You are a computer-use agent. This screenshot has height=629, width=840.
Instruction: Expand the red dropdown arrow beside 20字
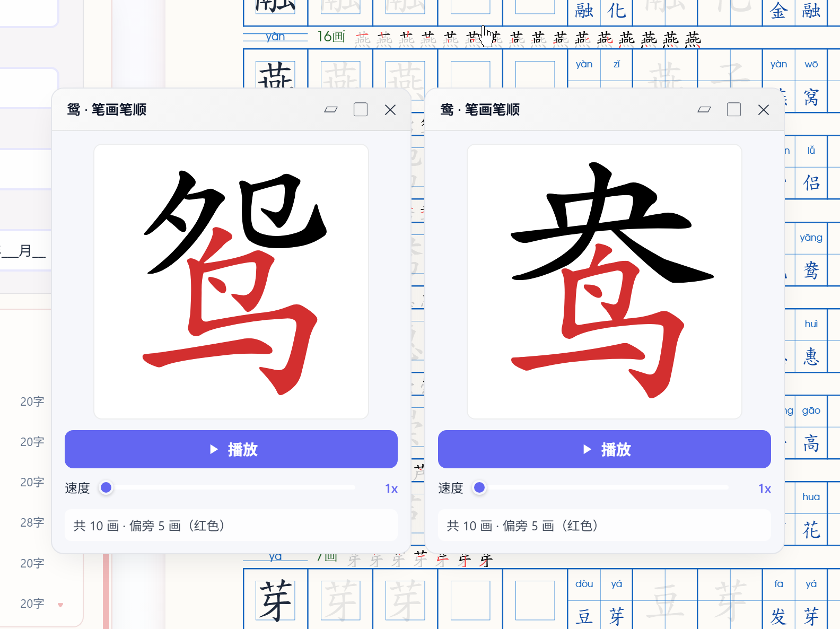(x=60, y=605)
